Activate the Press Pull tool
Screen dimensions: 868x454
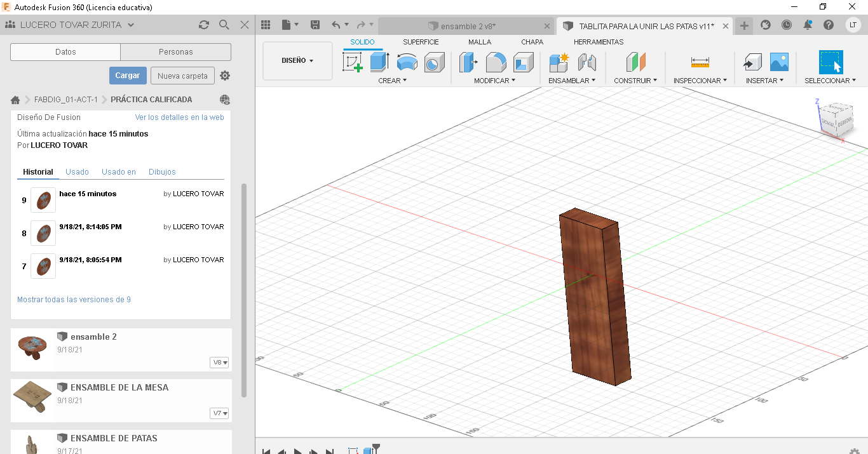[x=468, y=62]
